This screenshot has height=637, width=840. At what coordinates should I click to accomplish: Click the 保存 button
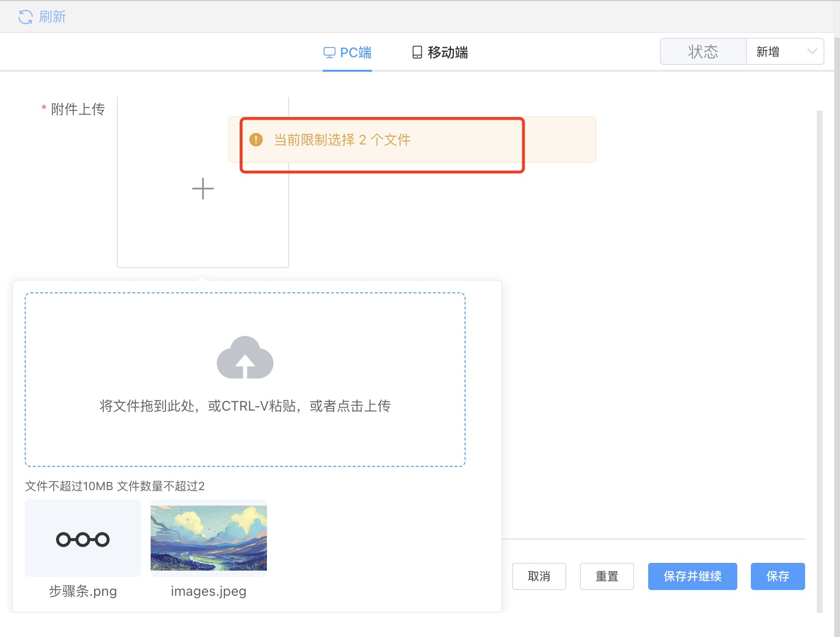pos(778,576)
